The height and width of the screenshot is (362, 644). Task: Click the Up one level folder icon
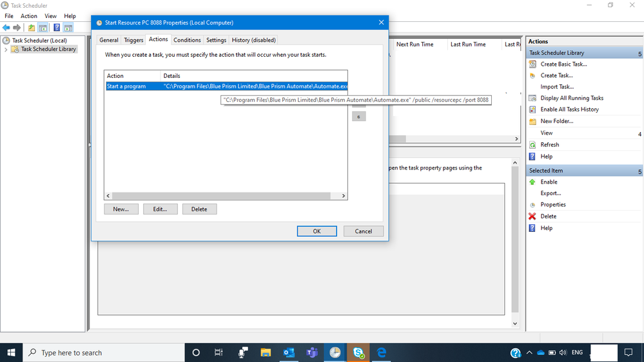point(32,28)
